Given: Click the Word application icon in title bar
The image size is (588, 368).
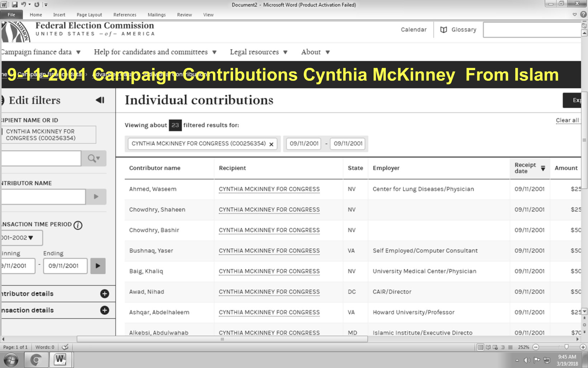Looking at the screenshot, I should (4, 5).
